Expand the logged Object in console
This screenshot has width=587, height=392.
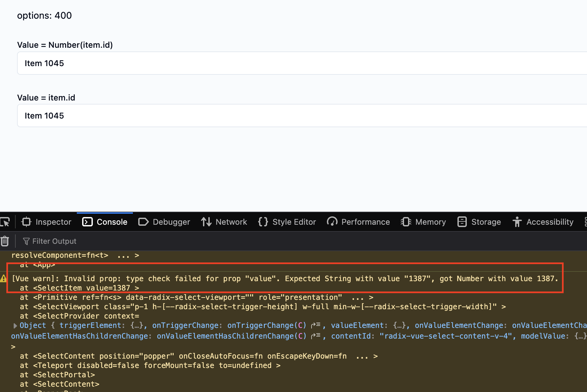pyautogui.click(x=15, y=326)
